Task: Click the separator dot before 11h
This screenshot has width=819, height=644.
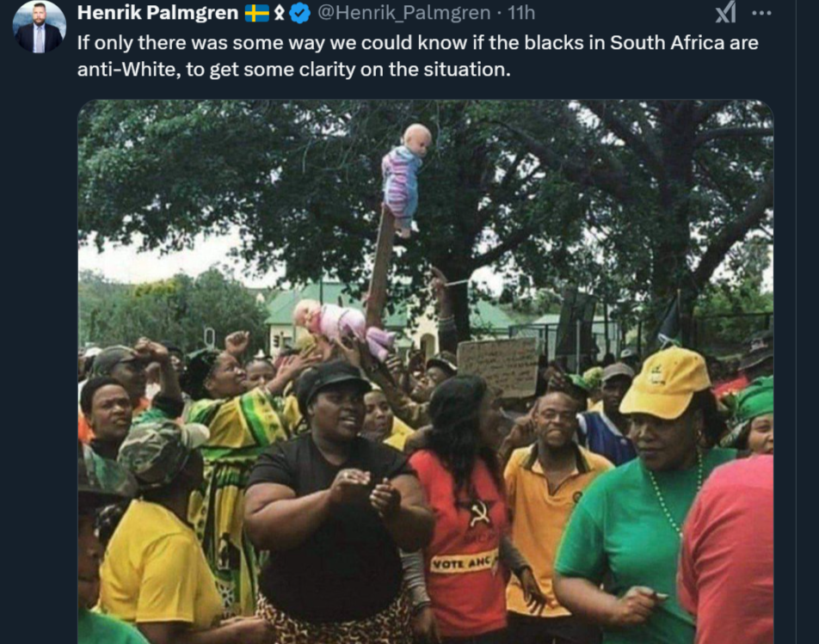Action: [499, 13]
